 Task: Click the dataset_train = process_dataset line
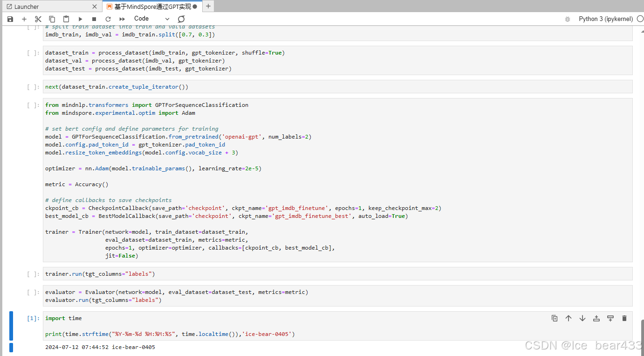coord(165,53)
